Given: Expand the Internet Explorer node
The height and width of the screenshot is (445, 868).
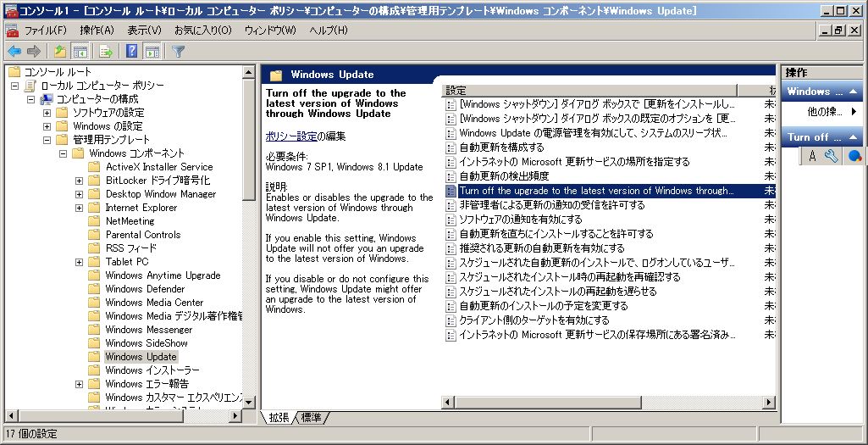Looking at the screenshot, I should coord(79,208).
